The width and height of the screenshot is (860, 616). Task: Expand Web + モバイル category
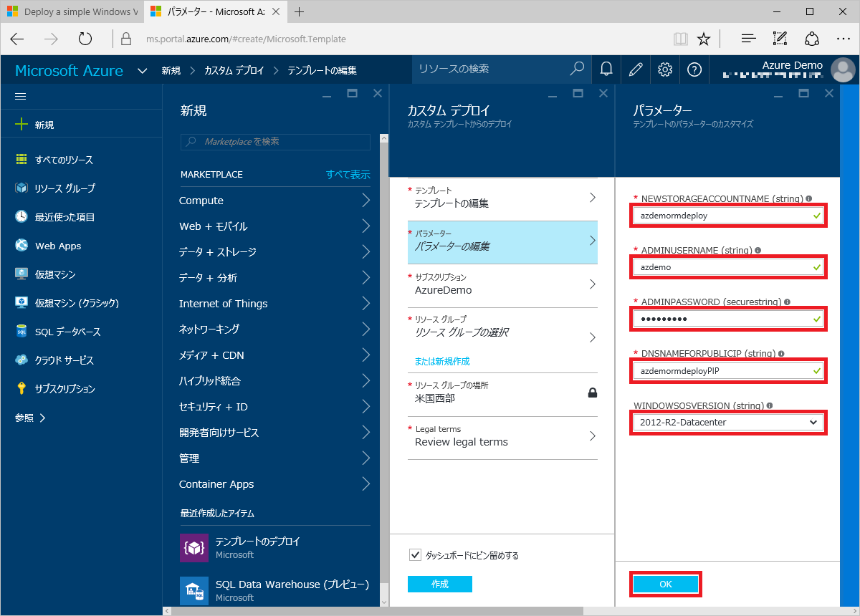[x=274, y=226]
